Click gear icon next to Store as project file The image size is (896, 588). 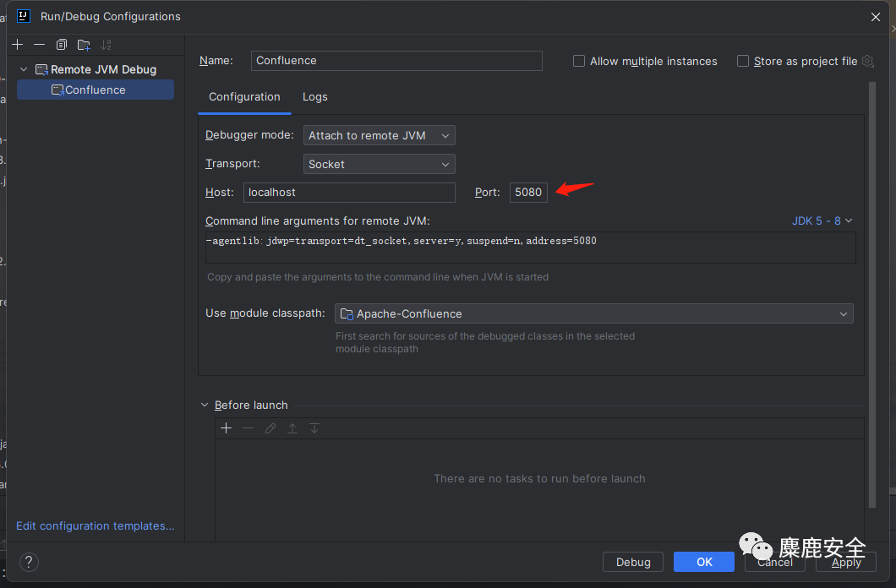point(868,61)
